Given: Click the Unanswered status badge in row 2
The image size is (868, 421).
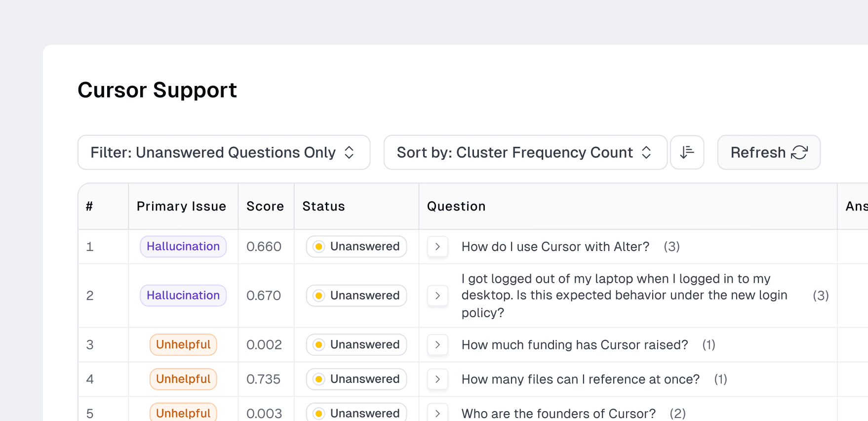Looking at the screenshot, I should click(356, 295).
